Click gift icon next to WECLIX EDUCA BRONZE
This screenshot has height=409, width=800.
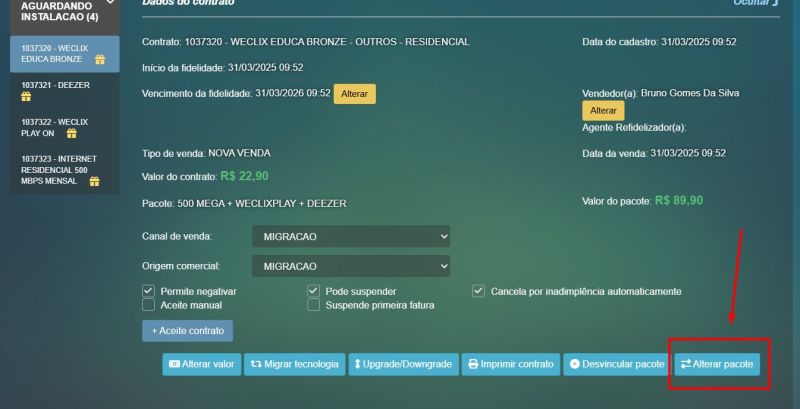click(100, 59)
